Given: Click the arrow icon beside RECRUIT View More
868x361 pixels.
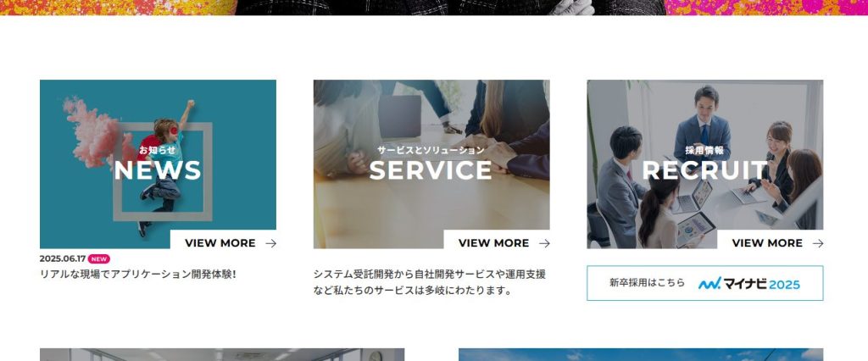Looking at the screenshot, I should [818, 243].
